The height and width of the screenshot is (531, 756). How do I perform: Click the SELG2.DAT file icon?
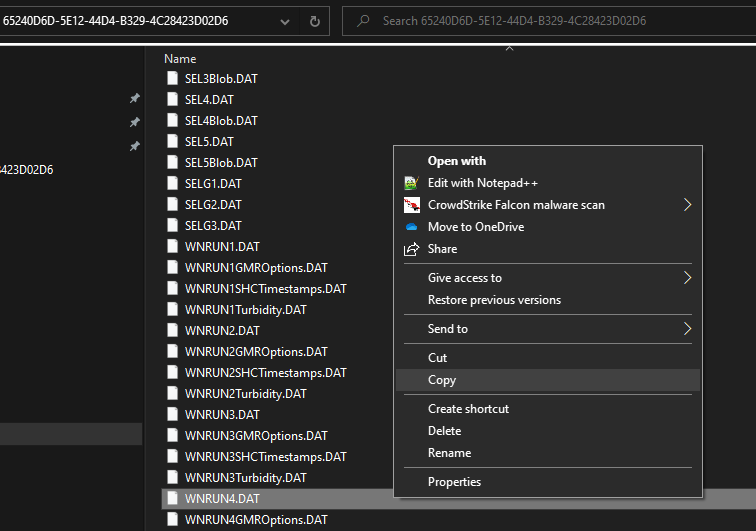click(172, 204)
